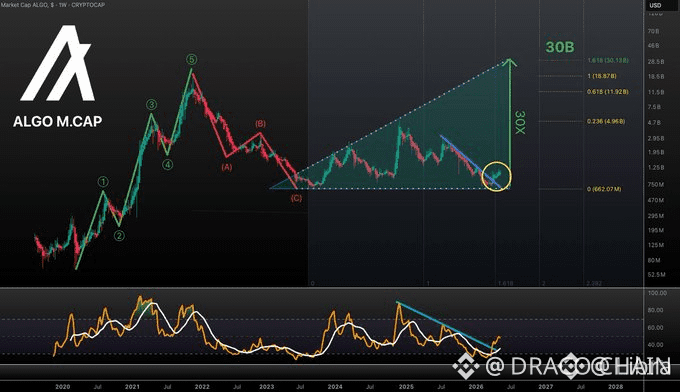Viewport: 680px width, 392px height.
Task: Click the 18.5B price axis label
Action: [x=656, y=77]
